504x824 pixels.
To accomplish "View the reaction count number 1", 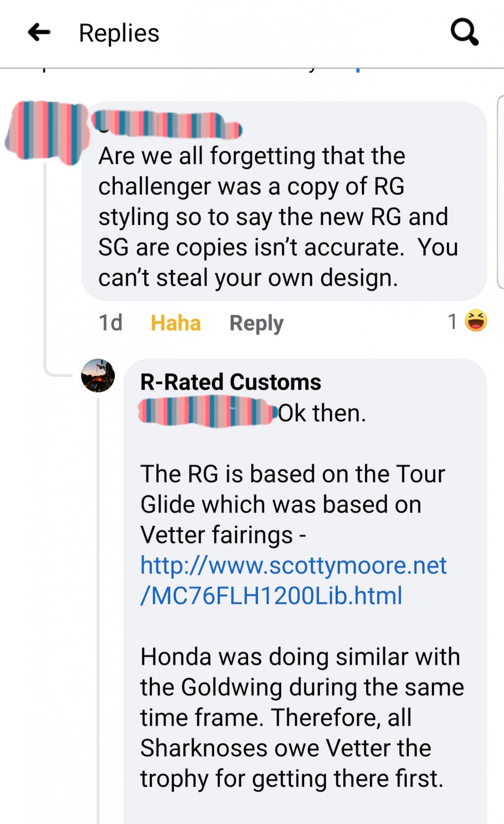I will (x=453, y=321).
